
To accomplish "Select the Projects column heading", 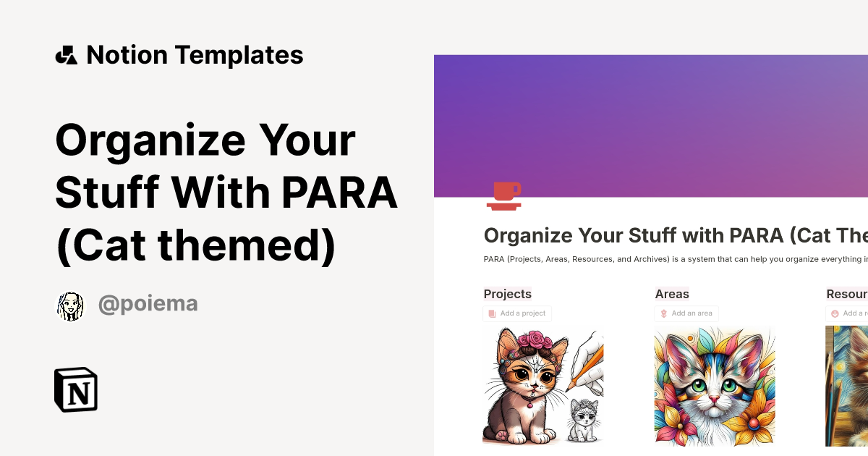I will (x=507, y=294).
